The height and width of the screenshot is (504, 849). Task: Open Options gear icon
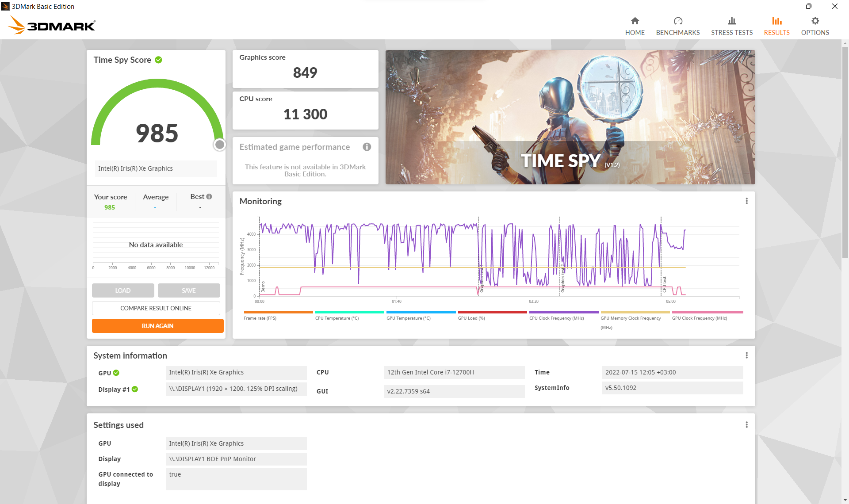[x=815, y=21]
